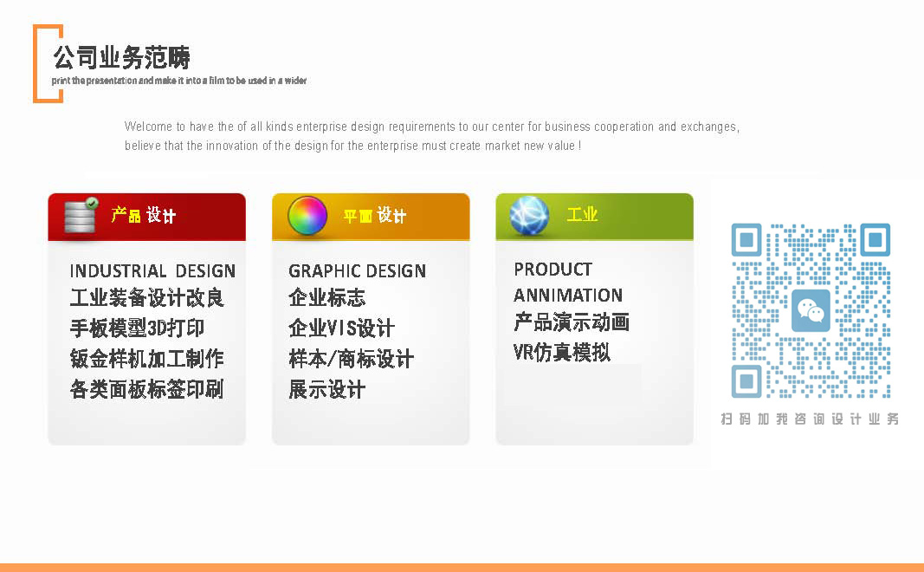
Task: Click the top-left QR code corner marker
Action: click(746, 240)
